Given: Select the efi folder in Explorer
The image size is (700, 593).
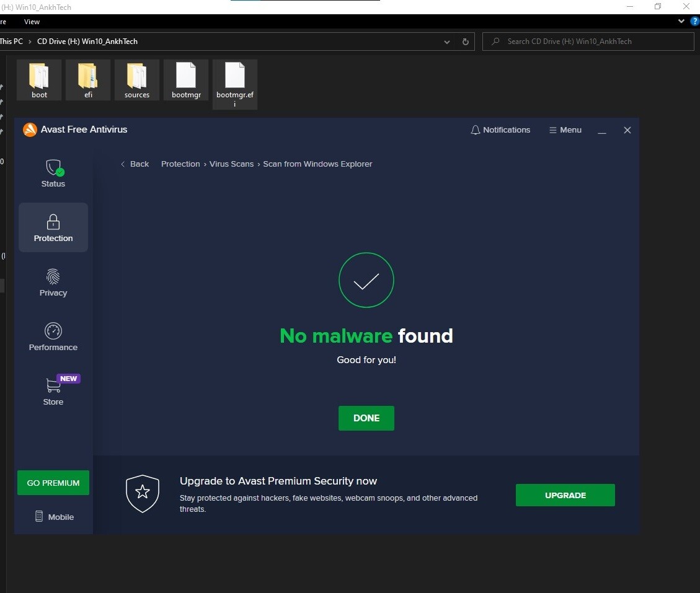Looking at the screenshot, I should coord(88,81).
